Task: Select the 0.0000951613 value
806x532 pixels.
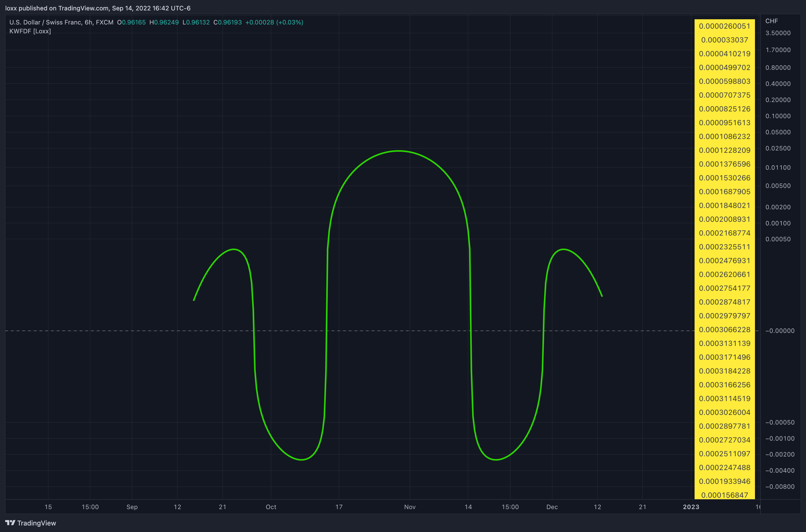Action: click(725, 123)
